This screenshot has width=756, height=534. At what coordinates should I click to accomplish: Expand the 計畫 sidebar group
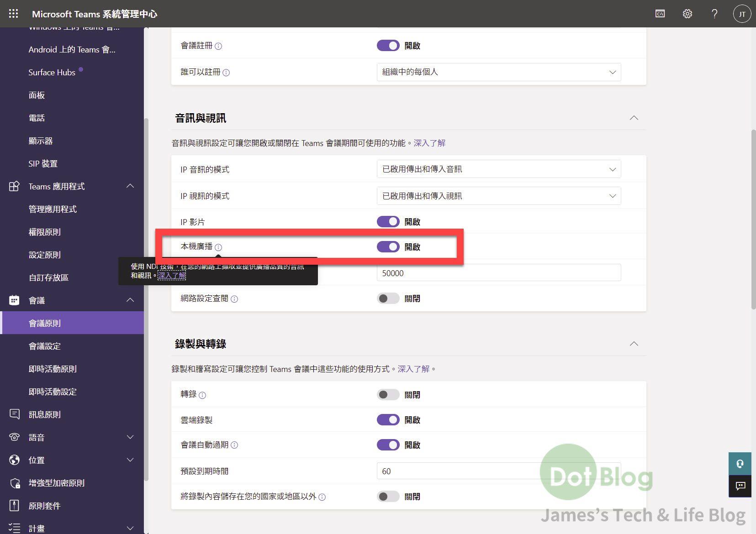click(130, 528)
